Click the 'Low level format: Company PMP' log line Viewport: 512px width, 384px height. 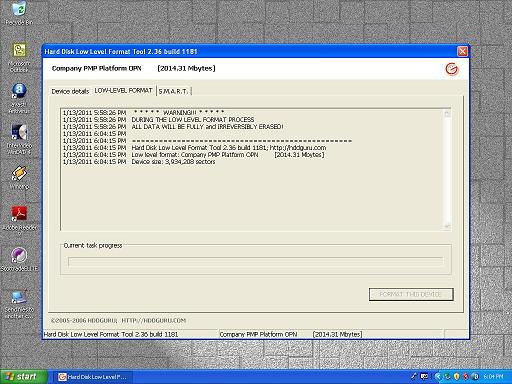pos(193,155)
